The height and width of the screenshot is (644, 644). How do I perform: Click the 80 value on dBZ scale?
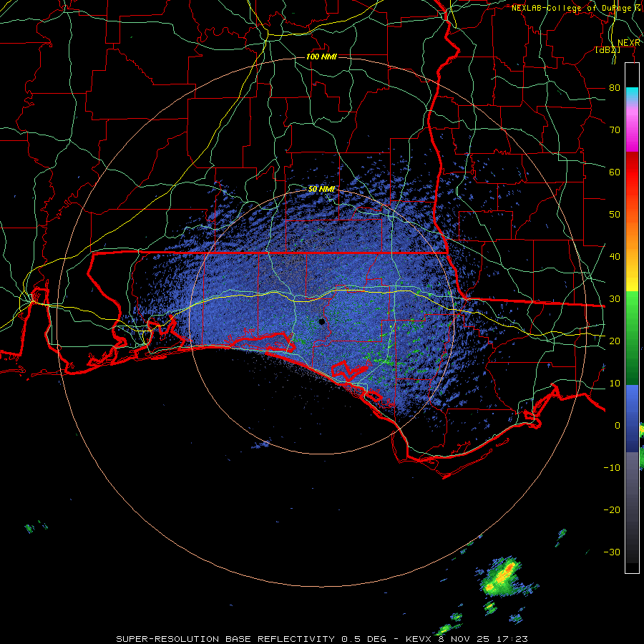pos(615,87)
